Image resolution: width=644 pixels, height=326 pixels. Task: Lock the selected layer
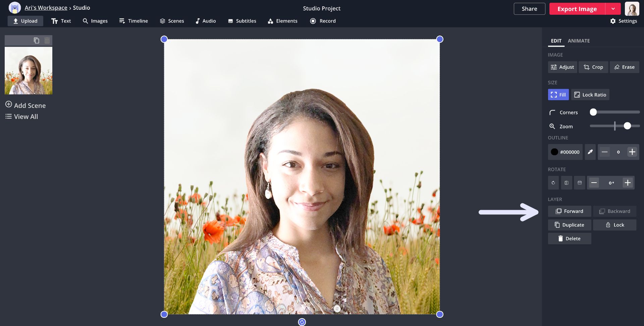pos(614,225)
